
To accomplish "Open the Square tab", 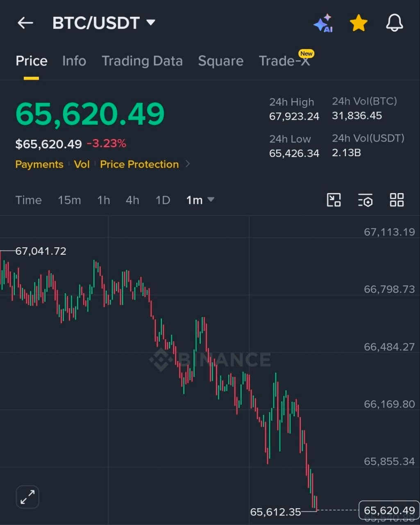I will click(x=221, y=61).
